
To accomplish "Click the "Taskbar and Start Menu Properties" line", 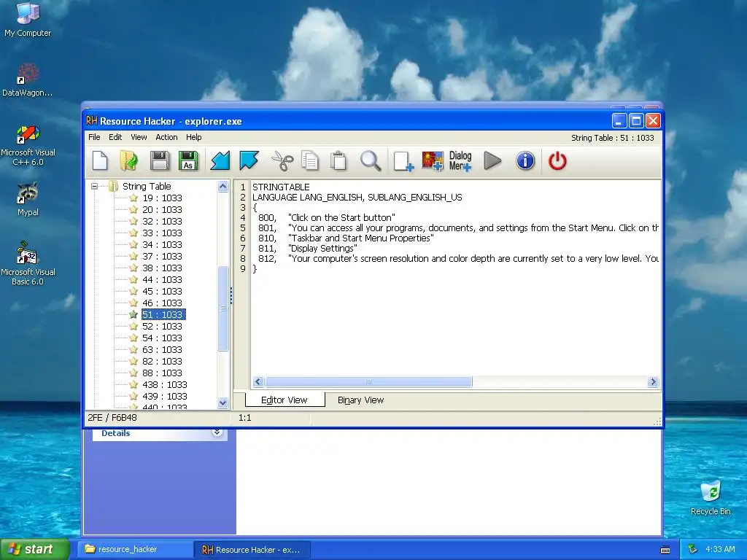I will click(360, 238).
